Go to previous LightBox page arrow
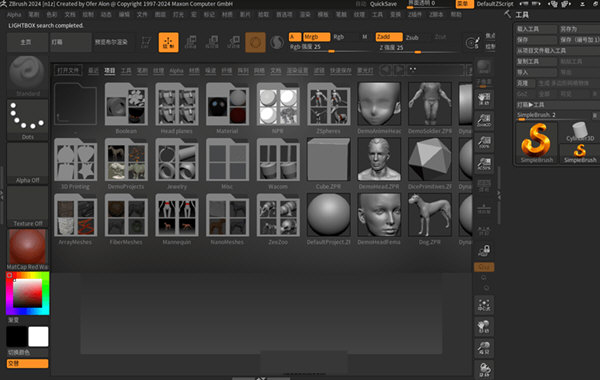The height and width of the screenshot is (380, 600). [385, 70]
